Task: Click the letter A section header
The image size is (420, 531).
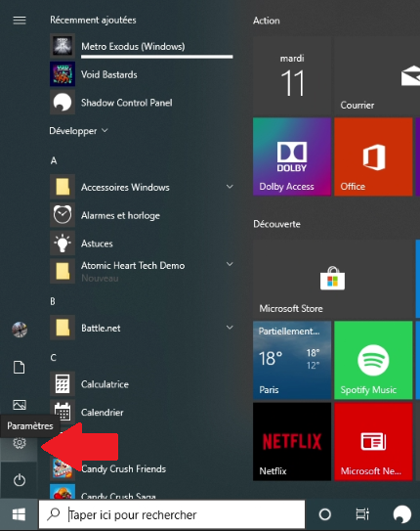Action: 54,160
